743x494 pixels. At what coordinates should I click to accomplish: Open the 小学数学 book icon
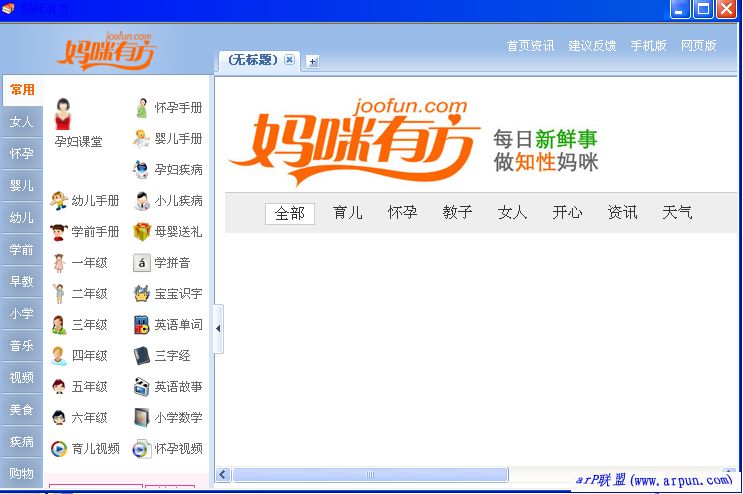coord(142,417)
